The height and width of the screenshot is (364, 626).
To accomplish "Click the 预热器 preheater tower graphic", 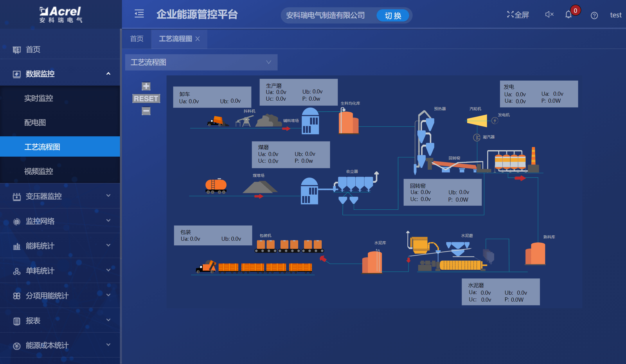I will pos(424,142).
